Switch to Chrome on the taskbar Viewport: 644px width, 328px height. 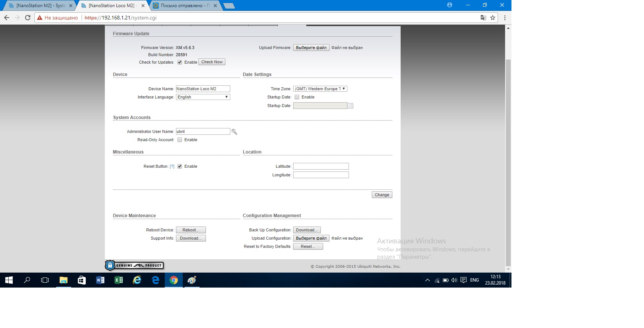click(174, 280)
